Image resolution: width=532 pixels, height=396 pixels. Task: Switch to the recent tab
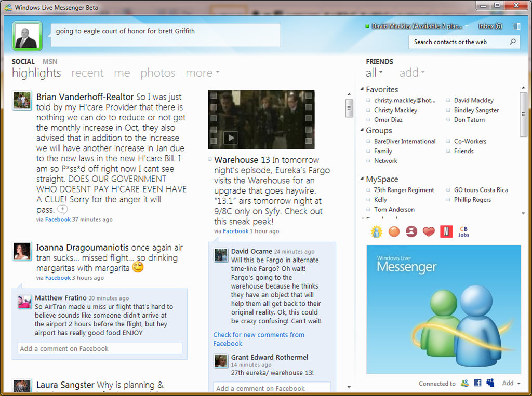87,73
